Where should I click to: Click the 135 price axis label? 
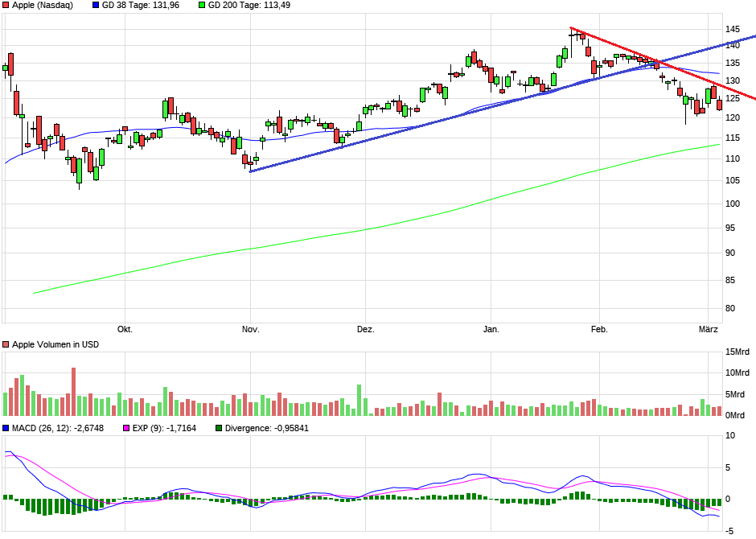(733, 64)
